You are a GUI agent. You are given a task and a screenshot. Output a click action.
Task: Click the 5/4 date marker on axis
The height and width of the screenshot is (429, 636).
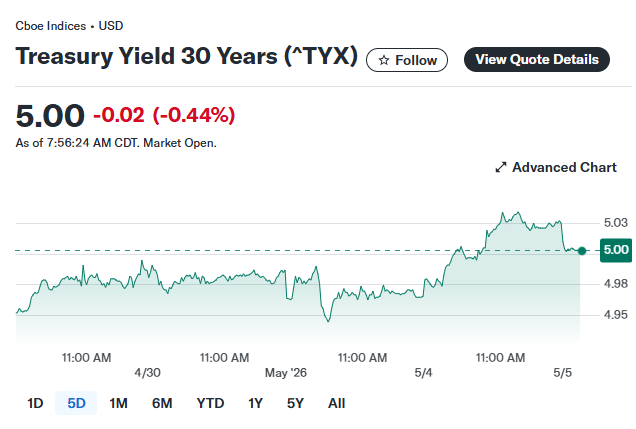coord(423,373)
